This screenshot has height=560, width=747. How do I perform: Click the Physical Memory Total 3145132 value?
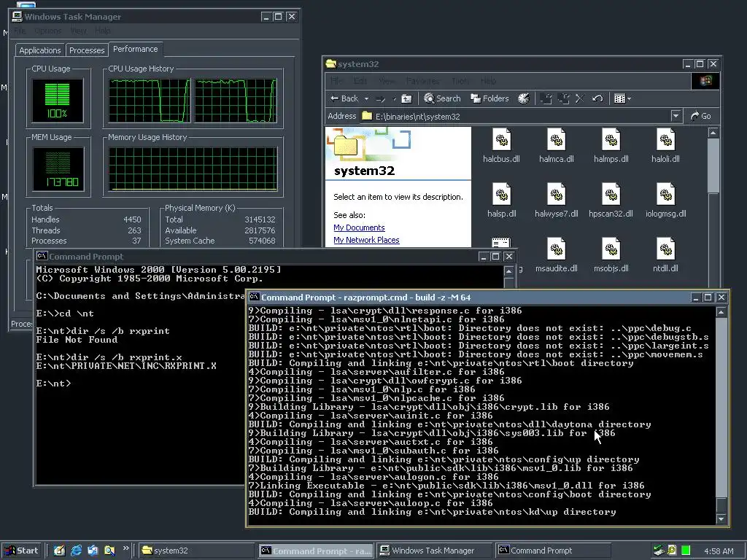point(260,219)
